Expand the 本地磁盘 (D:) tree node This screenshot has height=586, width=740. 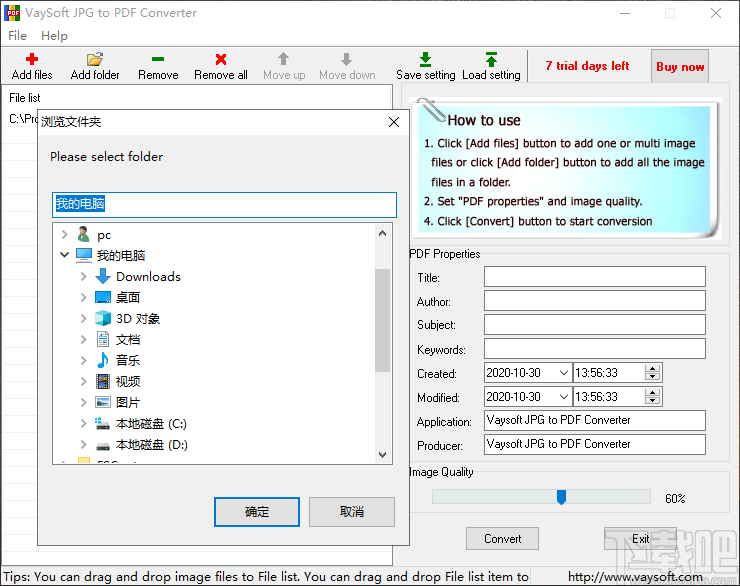coord(84,444)
